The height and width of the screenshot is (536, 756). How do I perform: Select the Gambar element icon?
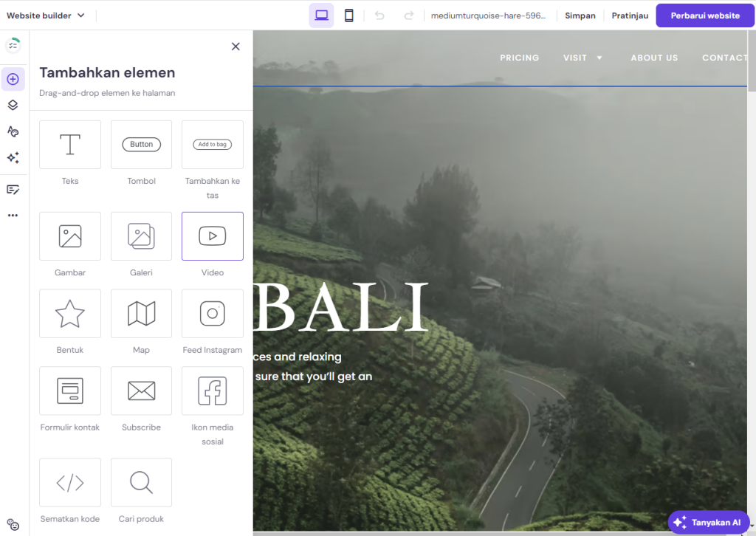point(69,236)
